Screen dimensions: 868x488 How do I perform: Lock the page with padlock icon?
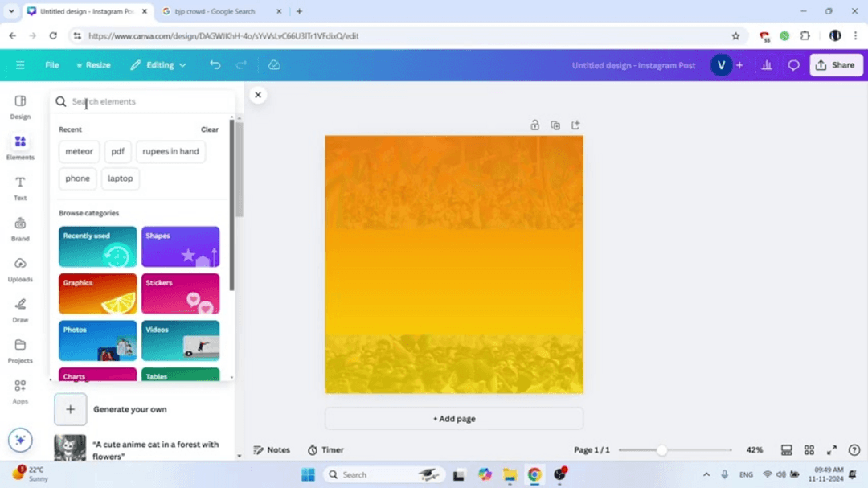point(534,125)
